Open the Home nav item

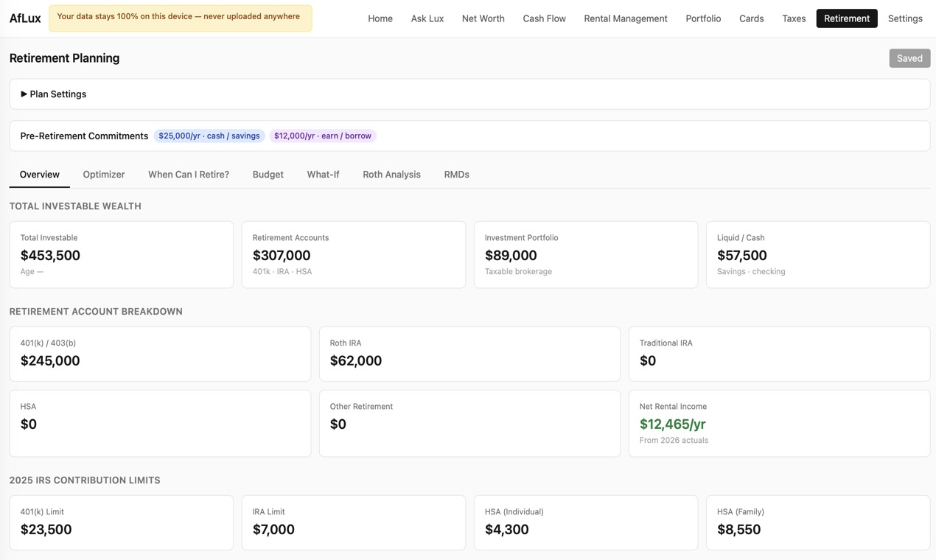[380, 18]
